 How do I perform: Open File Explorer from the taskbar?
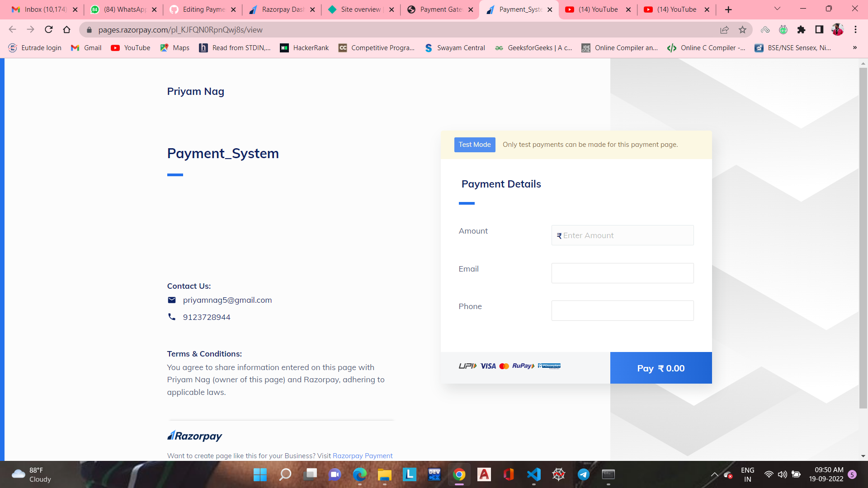[x=384, y=475]
